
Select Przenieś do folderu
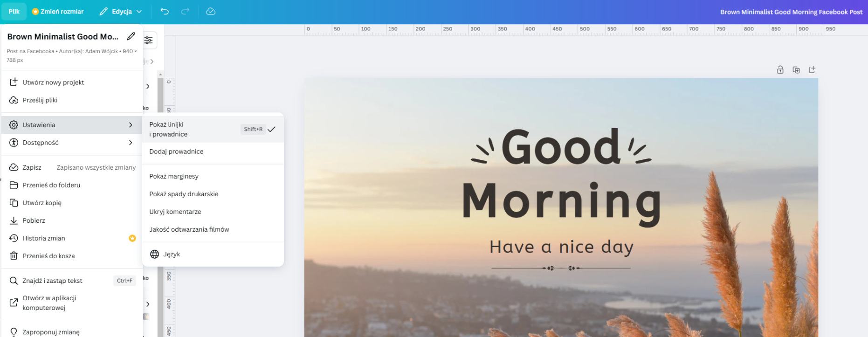click(72, 185)
